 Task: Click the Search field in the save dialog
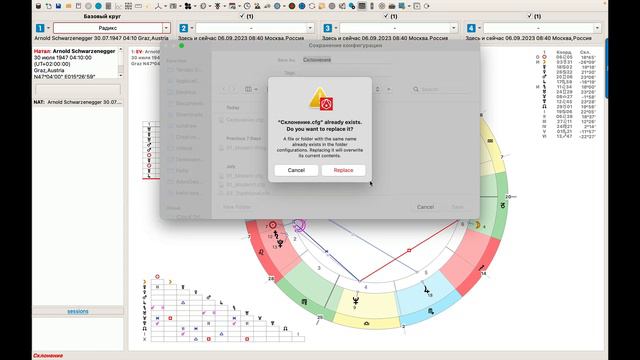click(441, 89)
